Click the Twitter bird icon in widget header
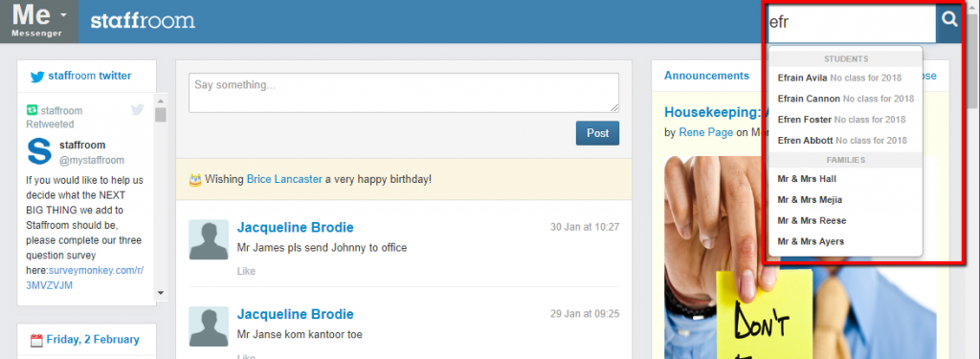Image resolution: width=980 pixels, height=359 pixels. [37, 77]
